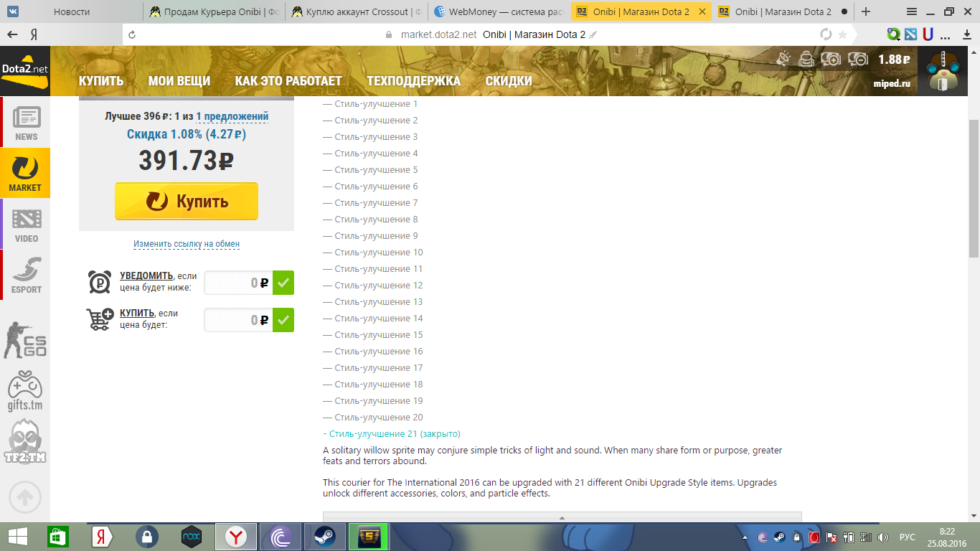The height and width of the screenshot is (551, 980).
Task: Open the СКИДКИ menu item
Action: 509,81
